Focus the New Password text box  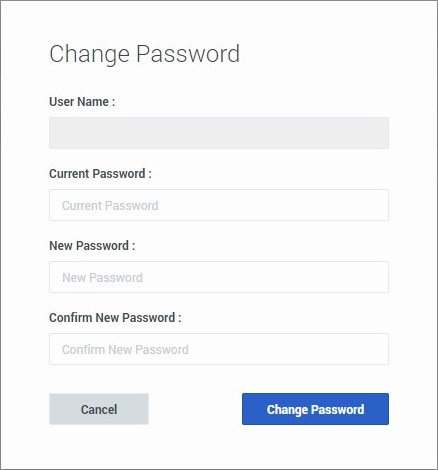[x=219, y=277]
